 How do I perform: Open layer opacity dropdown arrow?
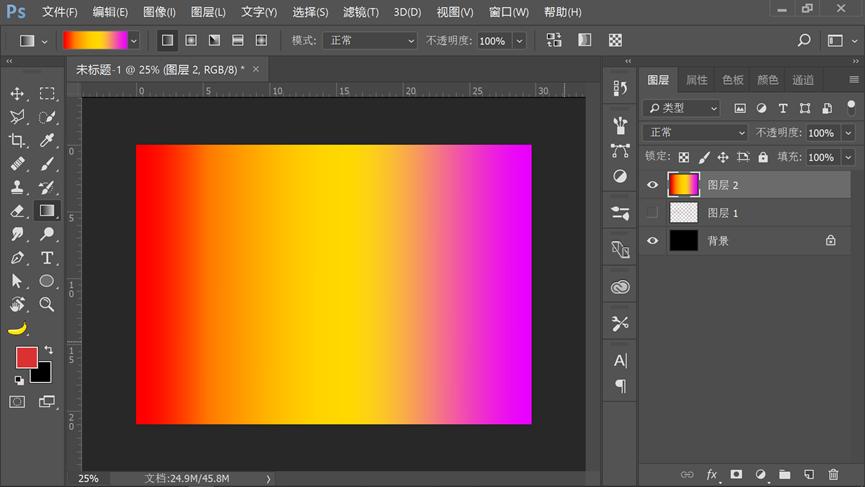[x=848, y=133]
